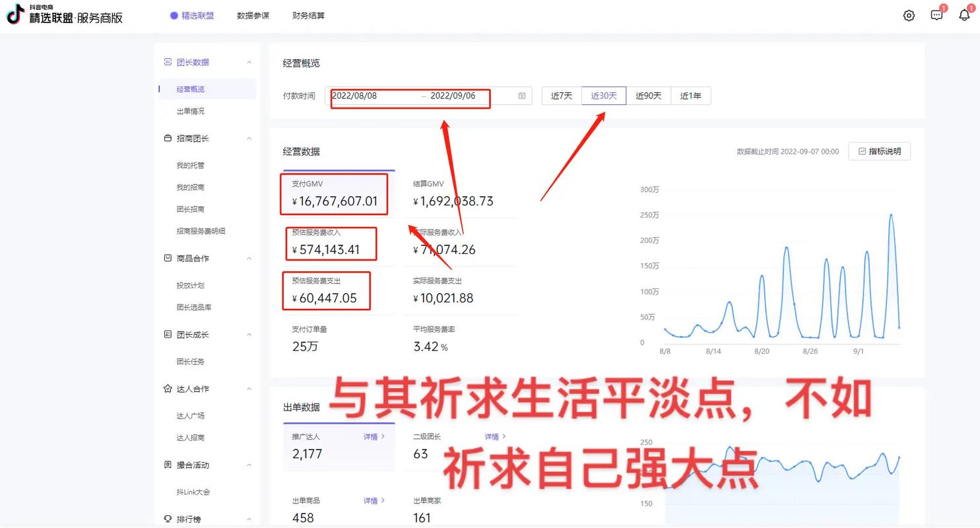Open 详情 link for 出单商品
The width and height of the screenshot is (980, 528).
(x=374, y=500)
